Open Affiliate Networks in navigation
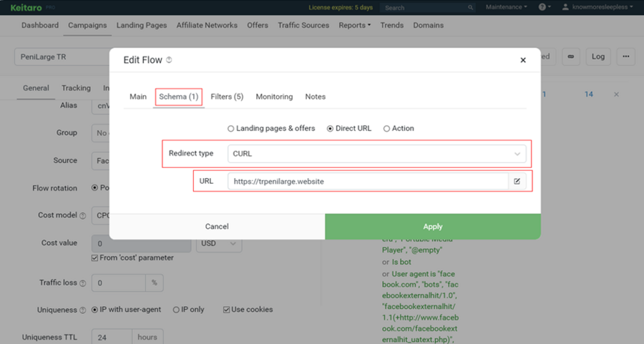 [207, 26]
